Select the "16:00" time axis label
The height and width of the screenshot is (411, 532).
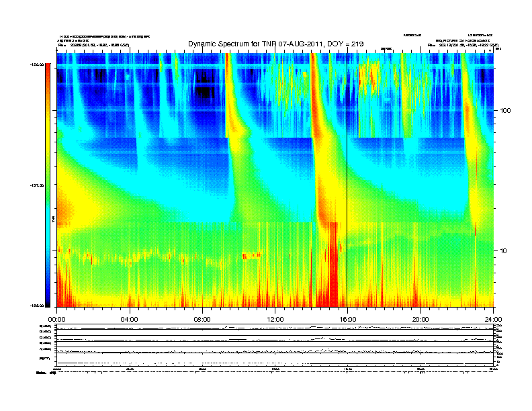tap(348, 320)
